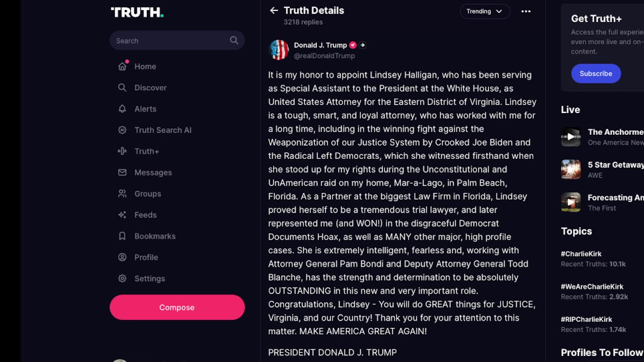Go to Feeds in the sidebar
644x362 pixels.
pyautogui.click(x=145, y=215)
